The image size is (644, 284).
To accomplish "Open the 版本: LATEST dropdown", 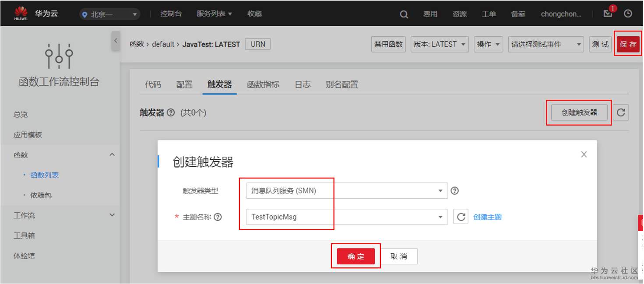I will [440, 44].
